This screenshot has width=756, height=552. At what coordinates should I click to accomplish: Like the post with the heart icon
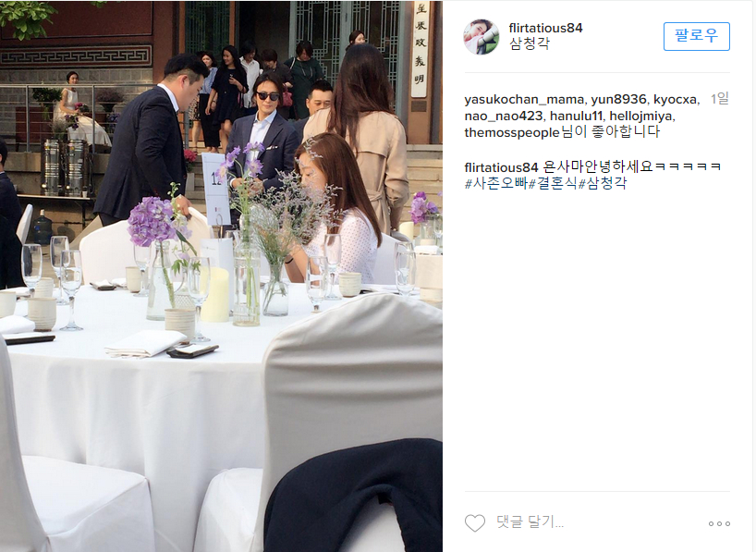[x=475, y=523]
